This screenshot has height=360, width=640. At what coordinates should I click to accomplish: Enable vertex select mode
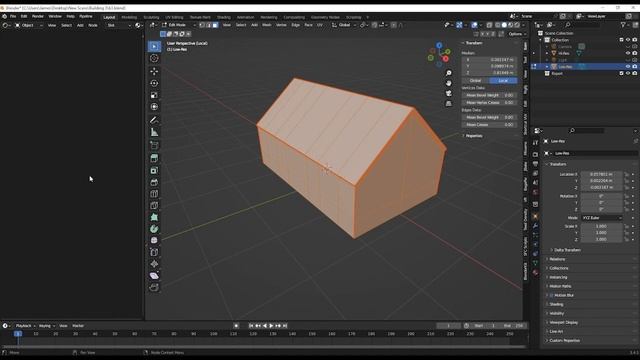click(202, 25)
